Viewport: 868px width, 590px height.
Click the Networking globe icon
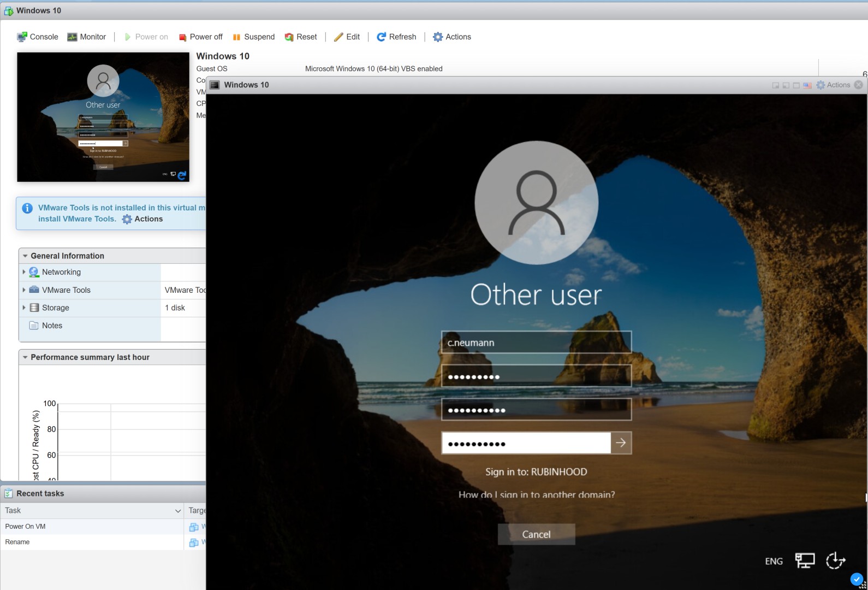coord(34,272)
